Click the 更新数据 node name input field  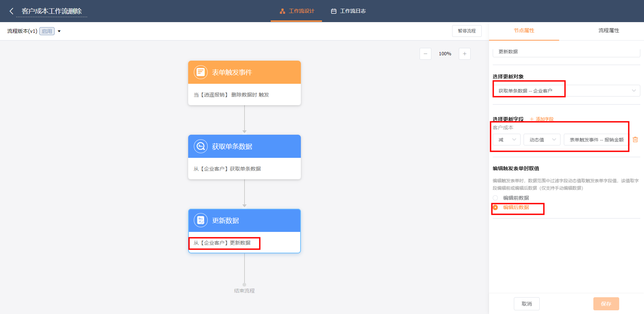pos(566,52)
